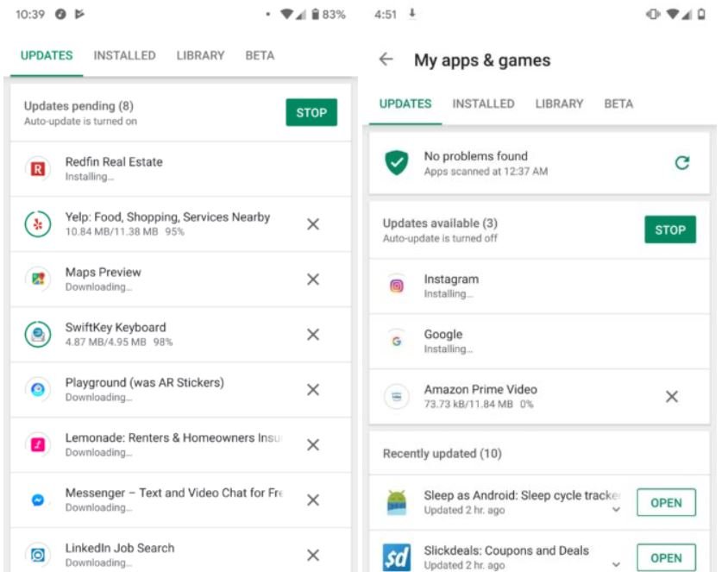728x572 pixels.
Task: Cancel the Maps Preview download
Action: [313, 280]
